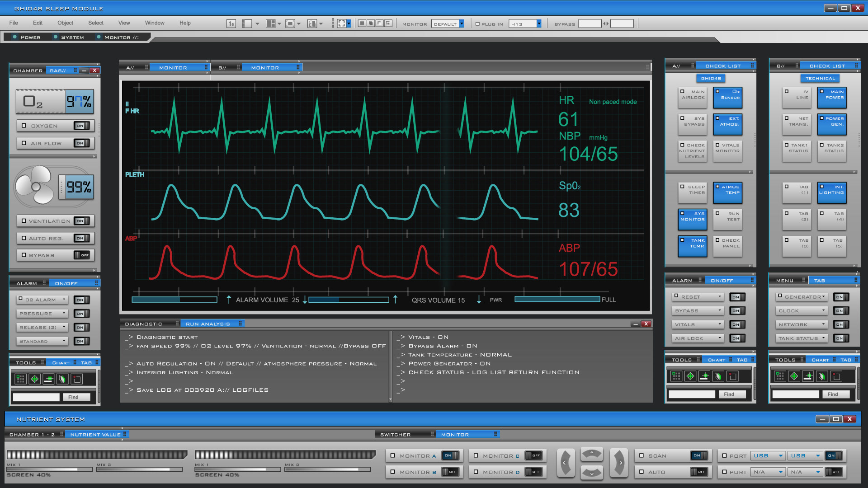The width and height of the screenshot is (868, 488).
Task: Click the grid icon in leftmost Tools panel
Action: [x=20, y=379]
